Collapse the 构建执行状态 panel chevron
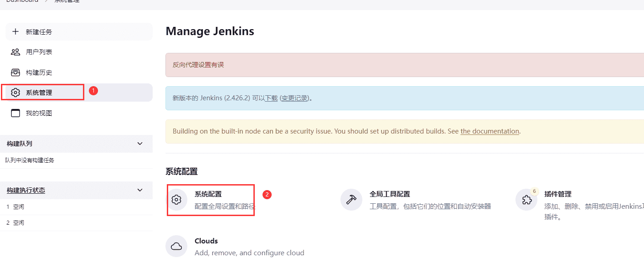The image size is (644, 258). [140, 190]
